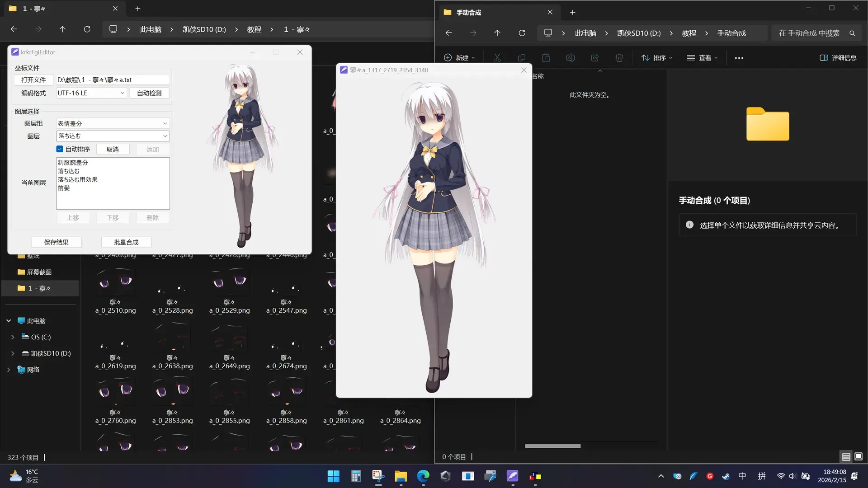Add new tab in 手动合成 window
This screenshot has width=868, height=488.
point(572,13)
